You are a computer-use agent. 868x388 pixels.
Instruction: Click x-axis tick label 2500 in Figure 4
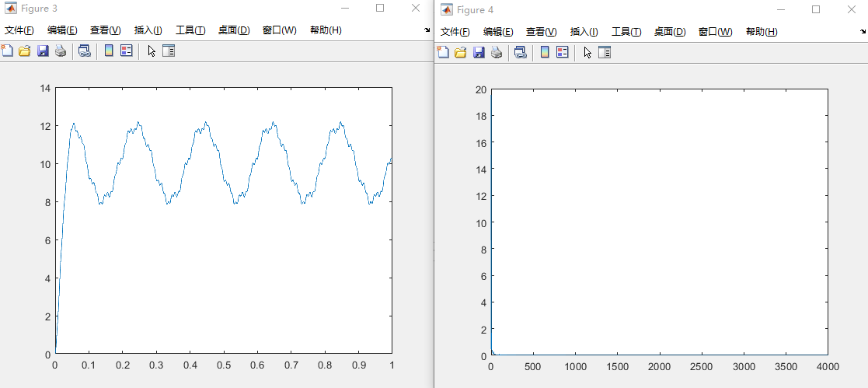click(x=702, y=366)
